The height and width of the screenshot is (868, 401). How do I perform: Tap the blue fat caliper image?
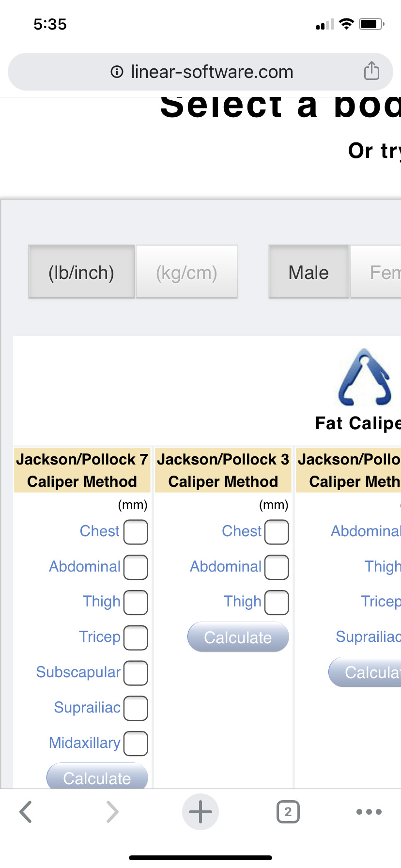(x=365, y=378)
